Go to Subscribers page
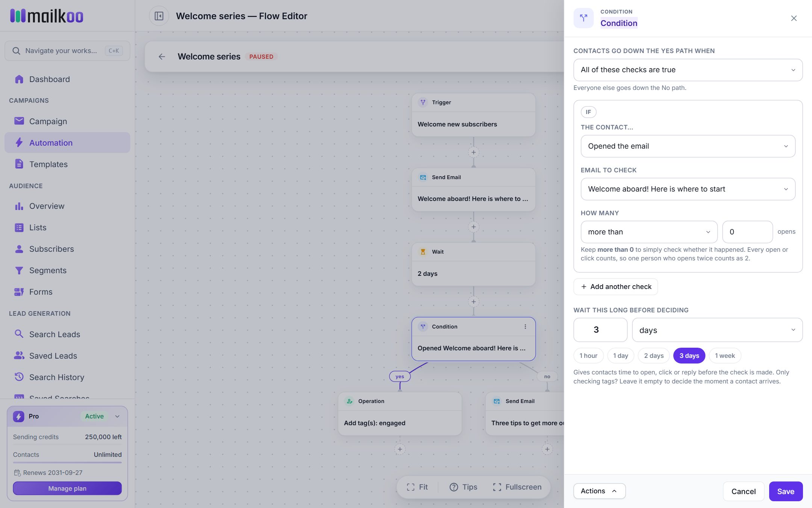The height and width of the screenshot is (508, 812). (x=67, y=249)
